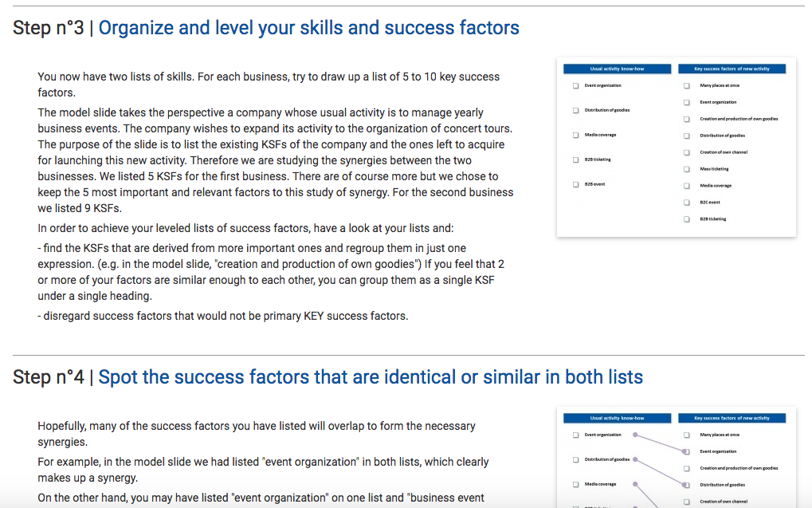Click the Step 4 heading about identical success factors

pos(328,377)
